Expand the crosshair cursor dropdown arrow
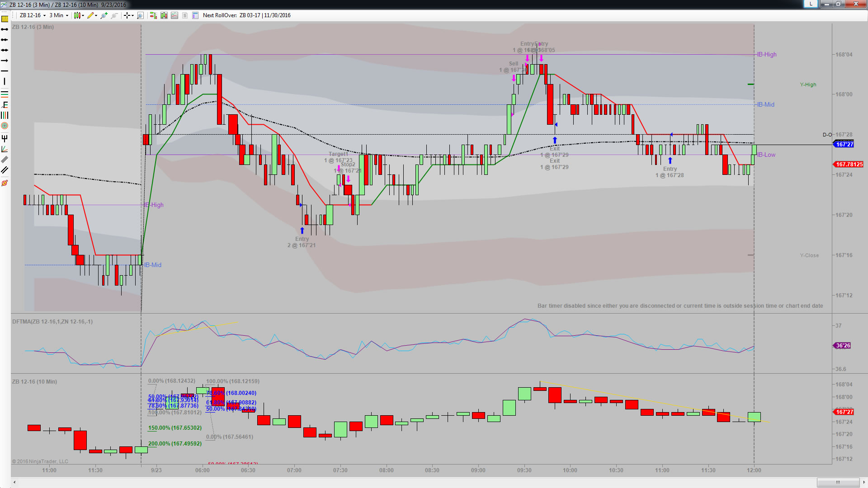868x488 pixels. (132, 15)
